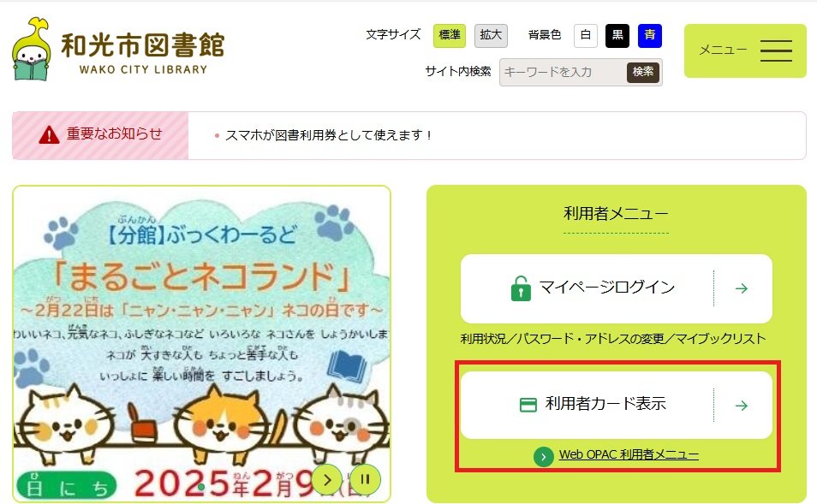Screen dimensions: 817x504
Task: Switch background color to white 白
Action: pos(586,35)
